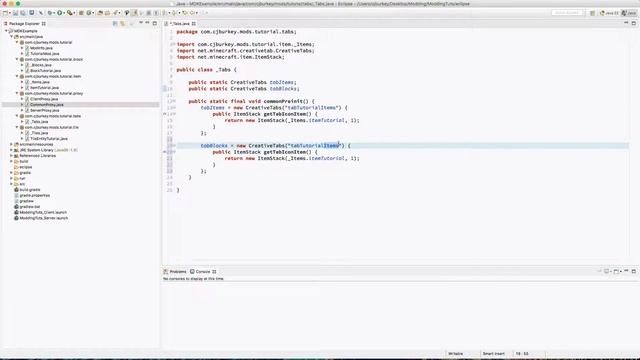Maximize the Package Explorer view
640x360 pixels.
click(x=155, y=23)
